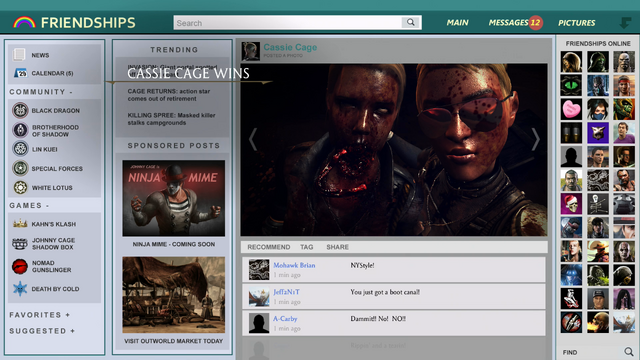The width and height of the screenshot is (640, 360).
Task: Click Tag under the photo
Action: tap(307, 247)
